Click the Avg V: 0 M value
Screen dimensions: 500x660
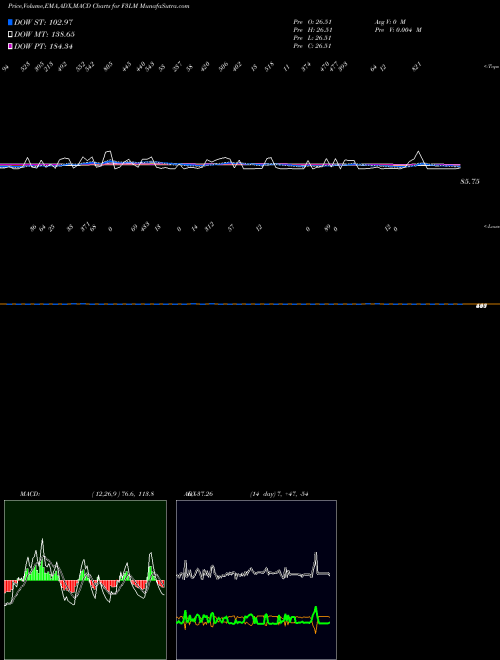390,21
